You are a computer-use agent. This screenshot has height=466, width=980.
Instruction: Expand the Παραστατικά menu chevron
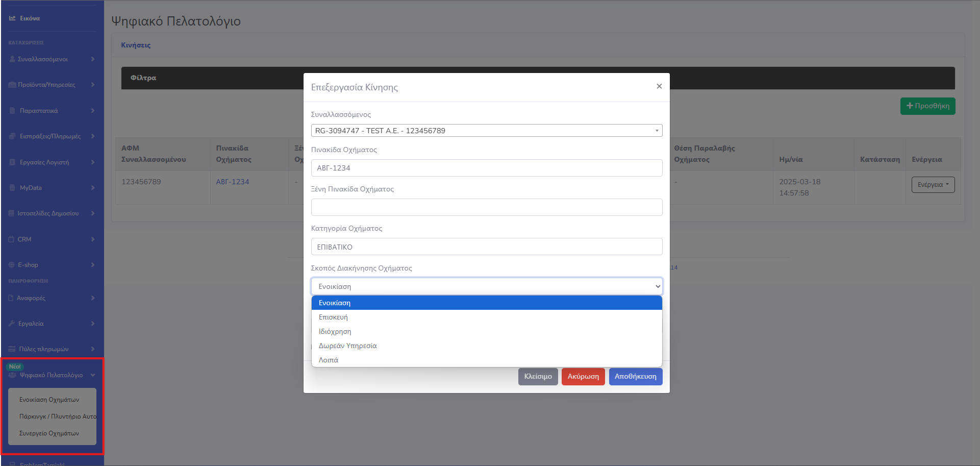[x=93, y=111]
